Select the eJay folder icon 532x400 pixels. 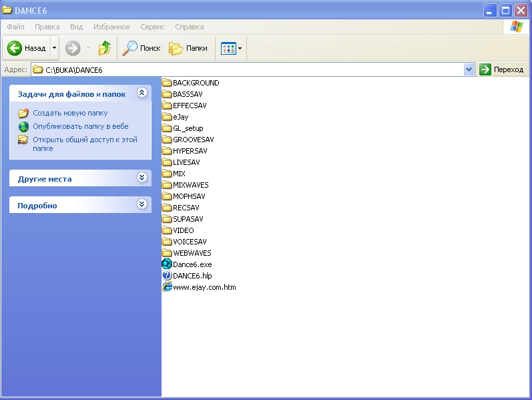(x=167, y=117)
